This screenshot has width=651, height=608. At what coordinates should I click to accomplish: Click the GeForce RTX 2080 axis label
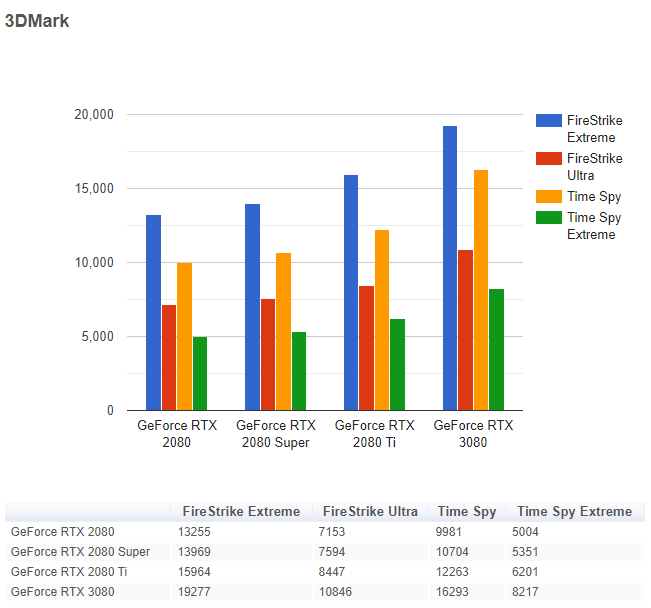pyautogui.click(x=177, y=434)
